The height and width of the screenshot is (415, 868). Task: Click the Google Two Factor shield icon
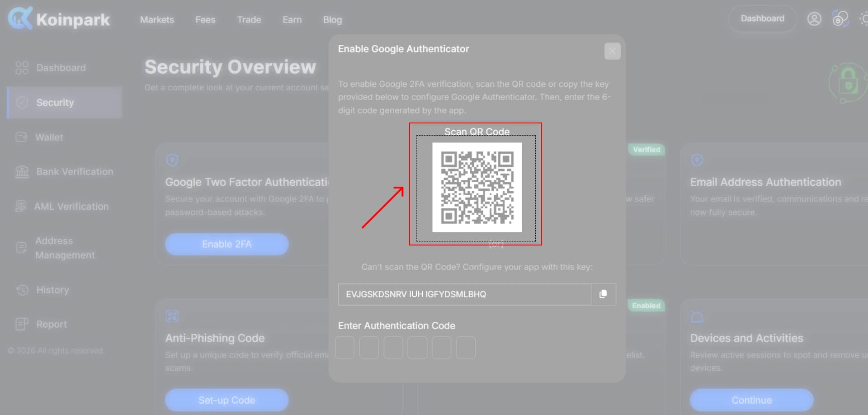172,160
